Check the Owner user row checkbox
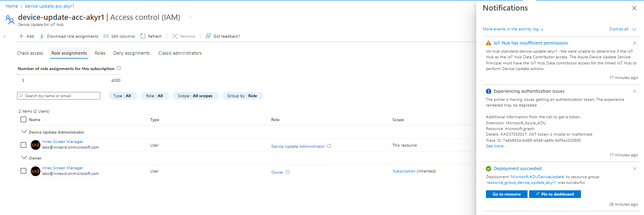 coord(23,171)
